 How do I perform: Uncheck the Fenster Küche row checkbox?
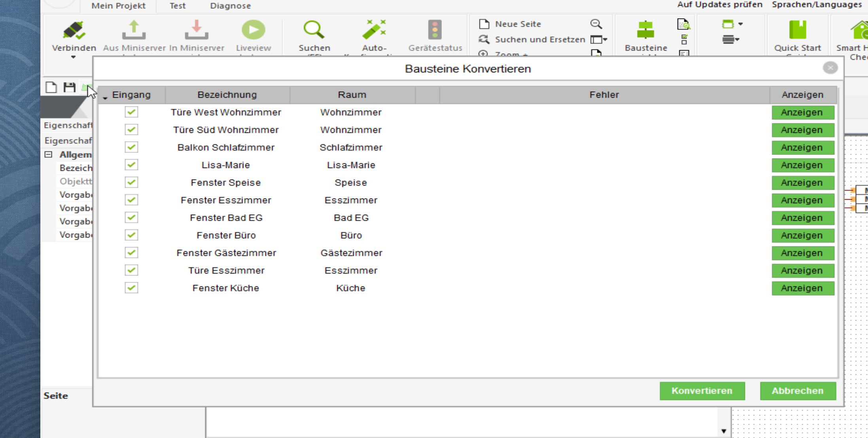pos(131,288)
